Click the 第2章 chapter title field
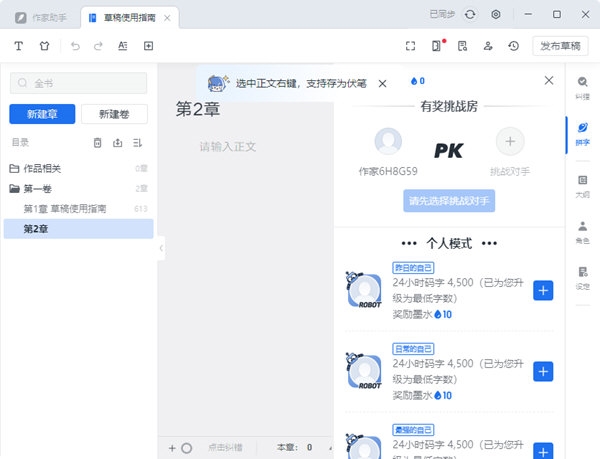 point(198,109)
